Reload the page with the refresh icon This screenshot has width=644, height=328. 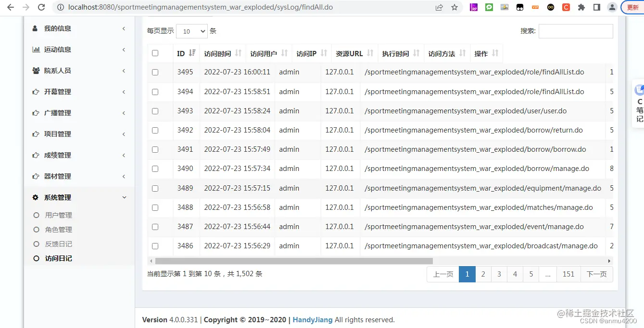[x=41, y=7]
